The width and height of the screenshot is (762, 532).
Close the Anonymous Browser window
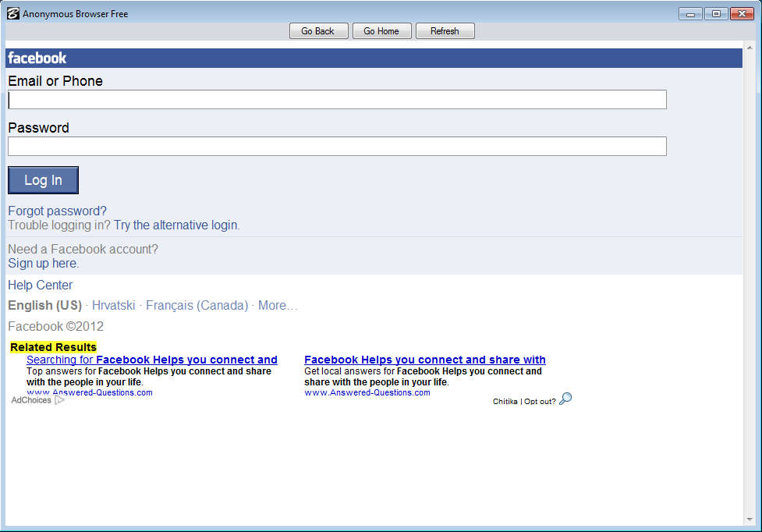click(x=742, y=14)
